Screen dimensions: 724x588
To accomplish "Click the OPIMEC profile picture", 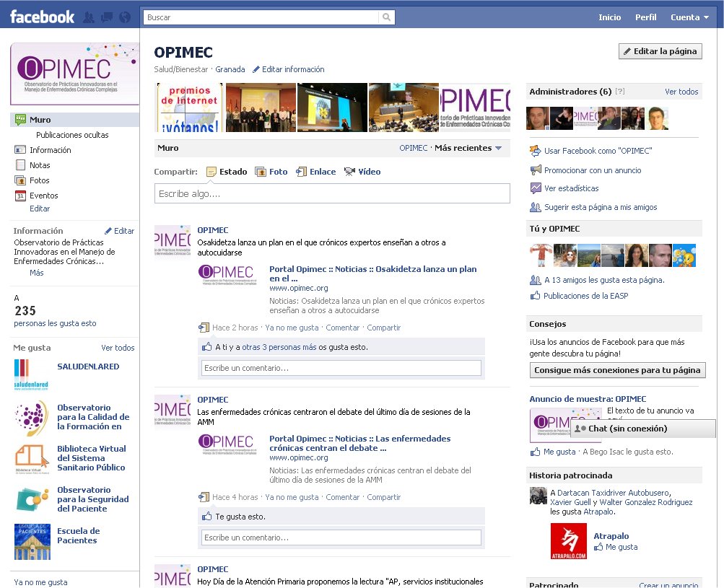I will [x=74, y=74].
